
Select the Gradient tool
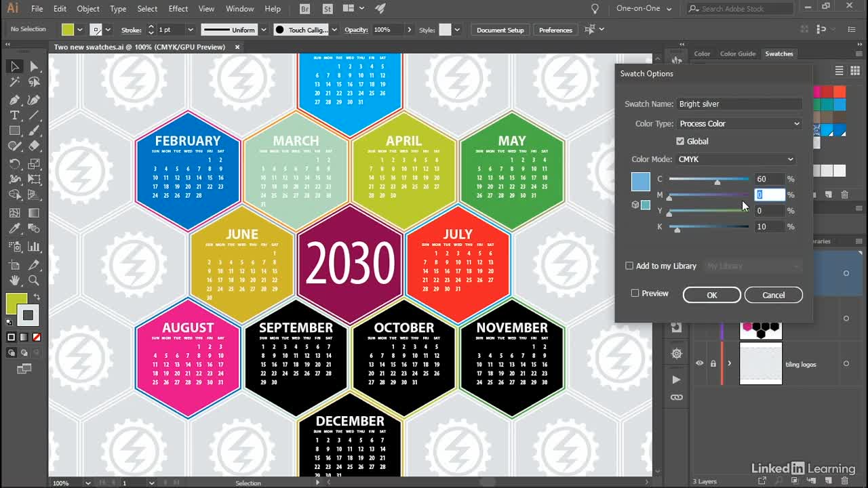[34, 213]
